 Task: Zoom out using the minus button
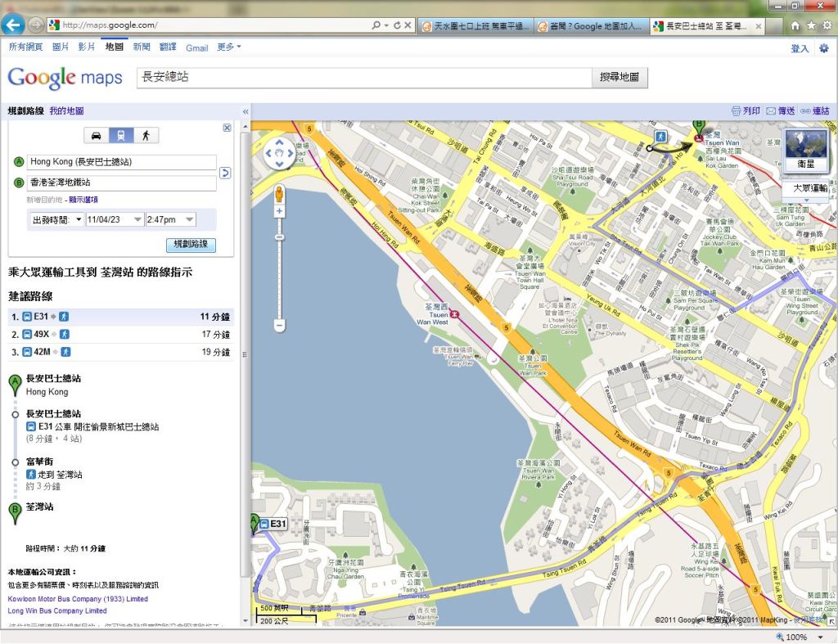coord(279,324)
